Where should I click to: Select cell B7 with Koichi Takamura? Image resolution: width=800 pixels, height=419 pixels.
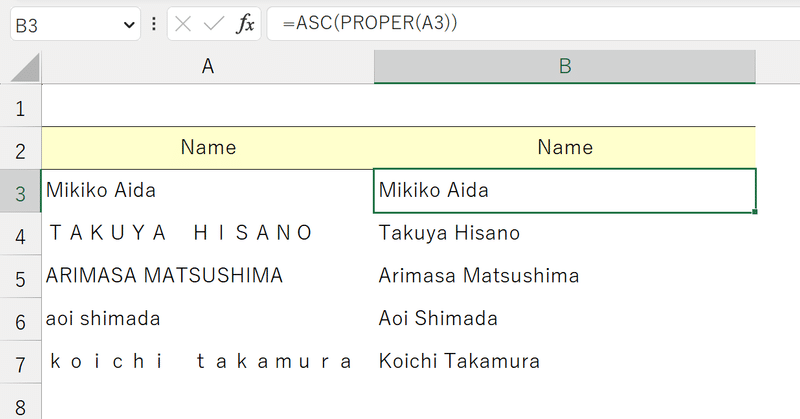565,362
